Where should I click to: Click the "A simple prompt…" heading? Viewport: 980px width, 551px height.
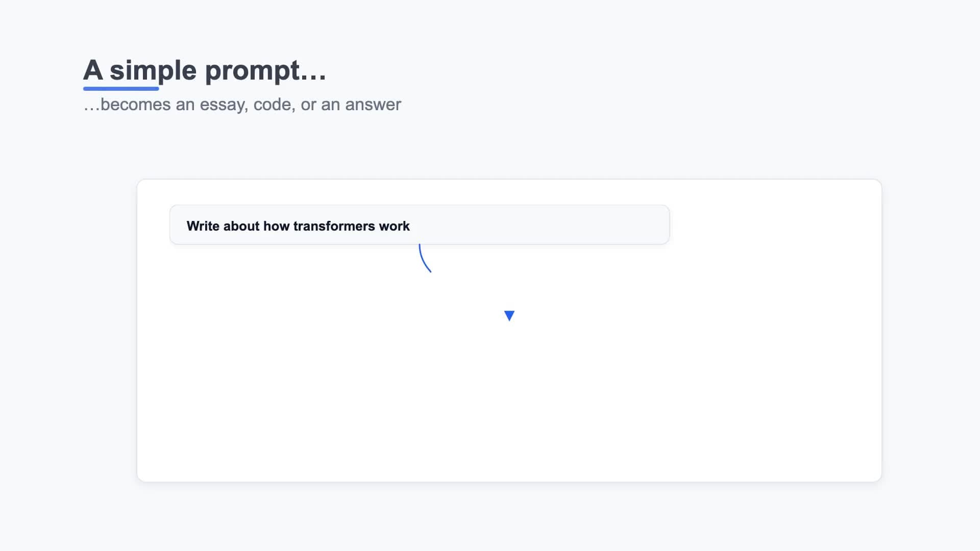204,70
